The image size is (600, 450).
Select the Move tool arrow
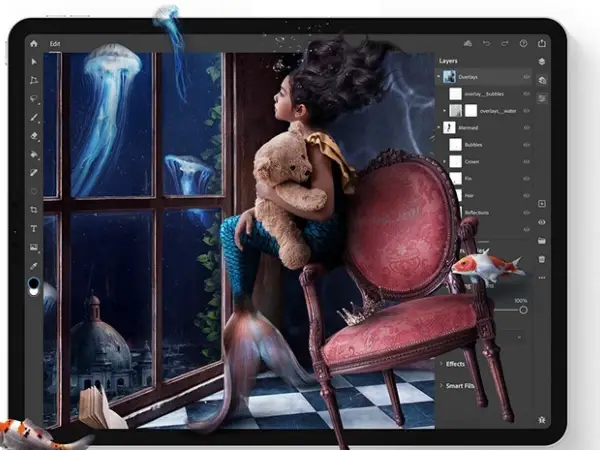[x=34, y=62]
